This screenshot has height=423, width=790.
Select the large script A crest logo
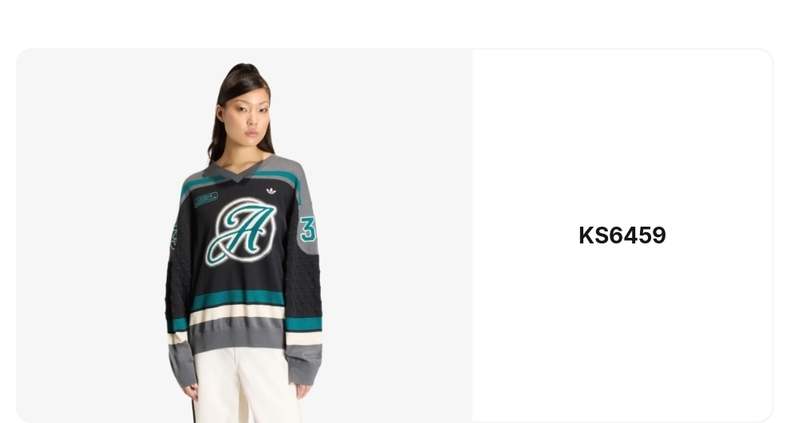tap(241, 232)
